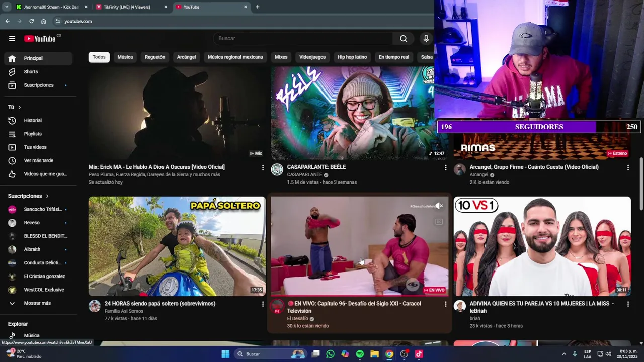Screen dimensions: 644x362
Task: Unmute the Desafío live preview
Action: tap(439, 206)
